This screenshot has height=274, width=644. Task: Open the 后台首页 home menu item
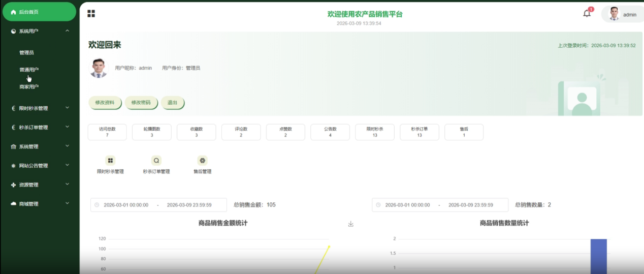(x=40, y=12)
